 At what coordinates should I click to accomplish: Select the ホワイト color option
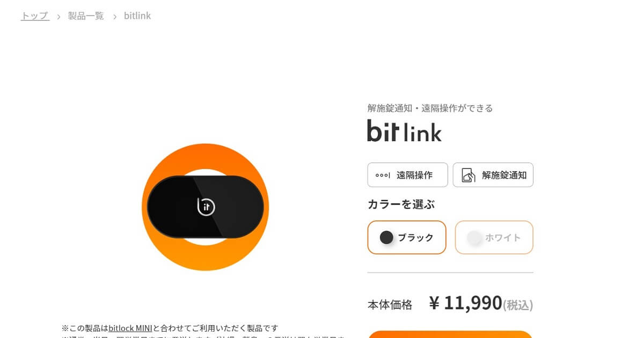pos(494,237)
